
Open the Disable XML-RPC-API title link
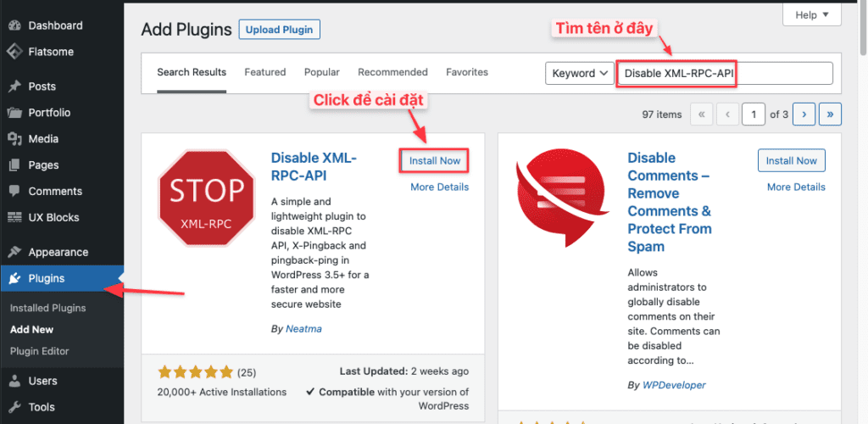pyautogui.click(x=314, y=166)
